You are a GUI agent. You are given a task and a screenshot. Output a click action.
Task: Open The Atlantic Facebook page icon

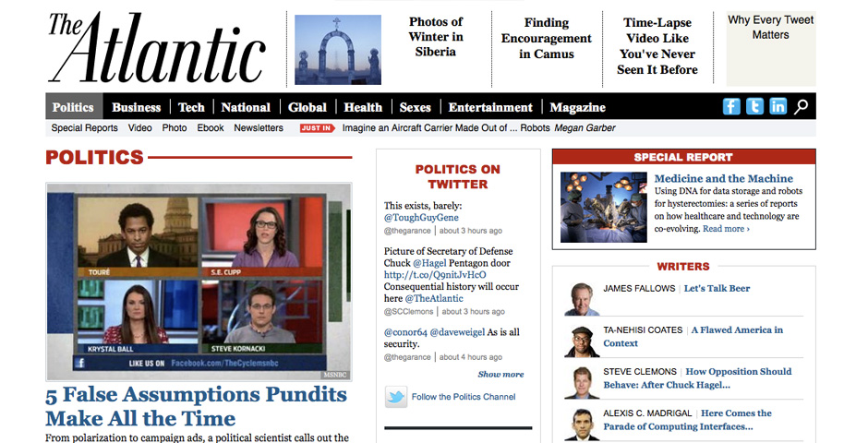[730, 106]
